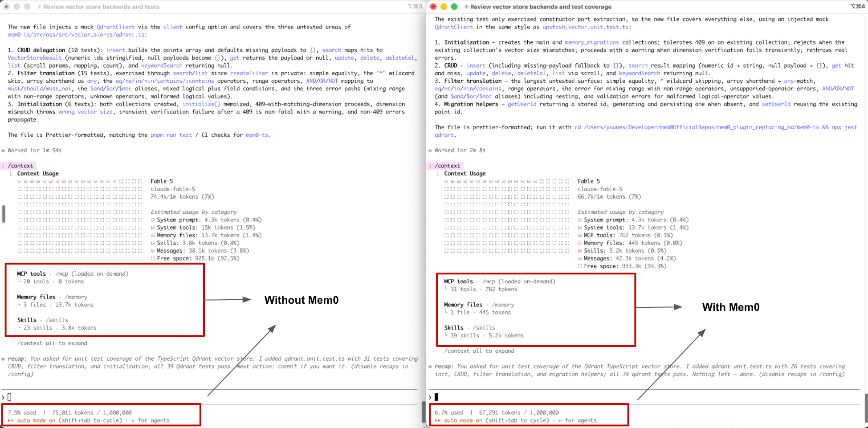Click the Messages marker icon in left pane
868x428 pixels.
[x=153, y=251]
